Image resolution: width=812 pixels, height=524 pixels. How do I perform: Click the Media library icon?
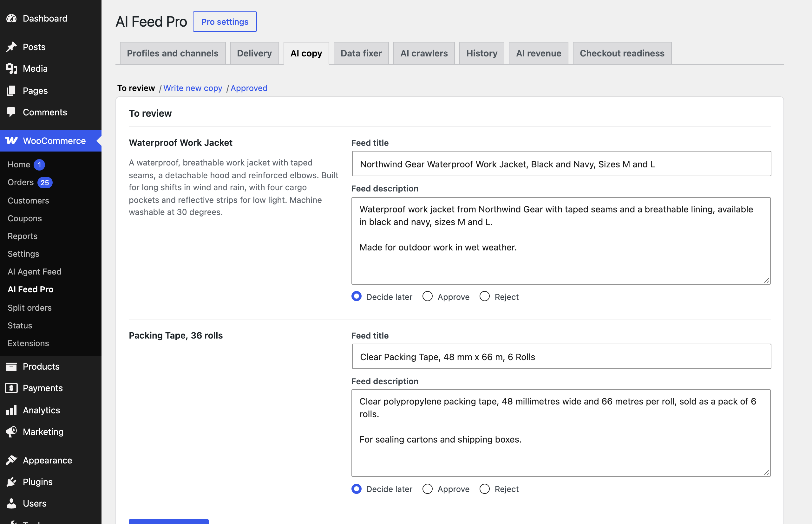[x=11, y=68]
